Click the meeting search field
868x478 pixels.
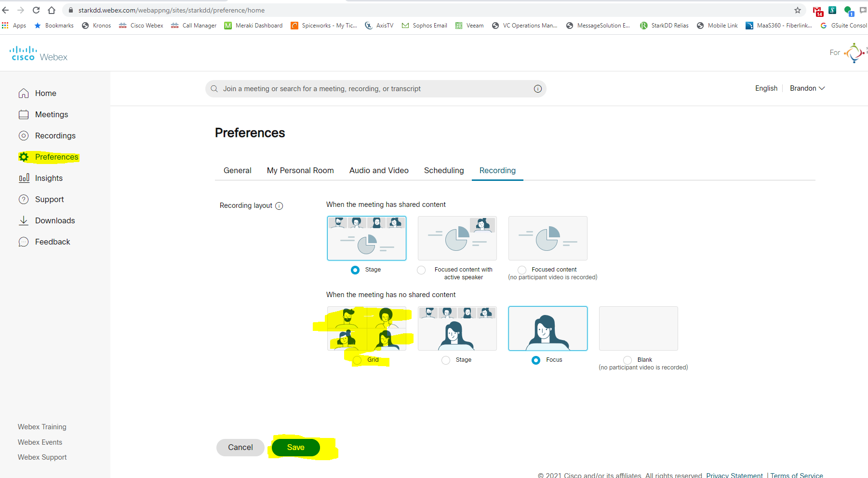coord(376,89)
